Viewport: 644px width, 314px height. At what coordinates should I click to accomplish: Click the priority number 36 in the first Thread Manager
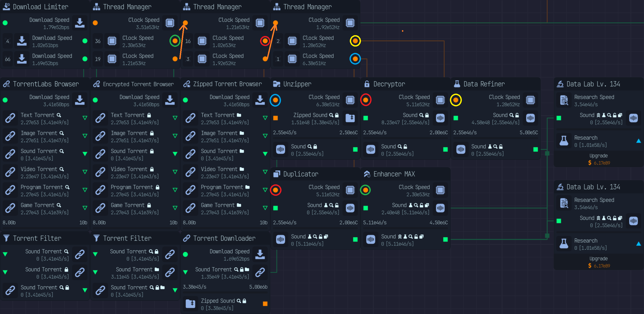[98, 41]
